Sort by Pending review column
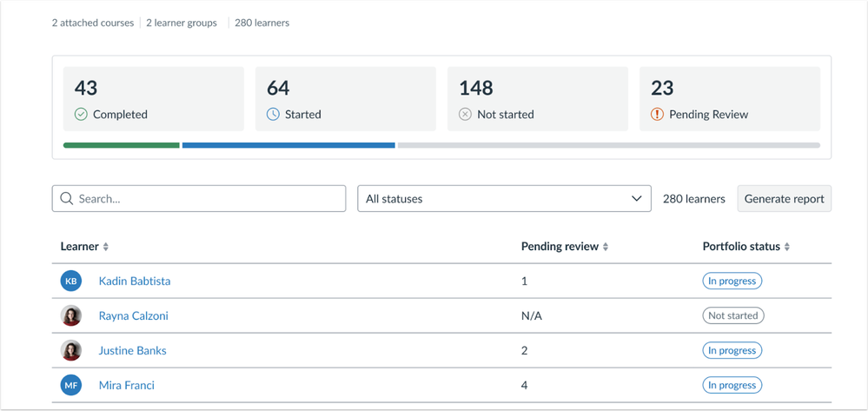The width and height of the screenshot is (868, 411). (x=606, y=247)
